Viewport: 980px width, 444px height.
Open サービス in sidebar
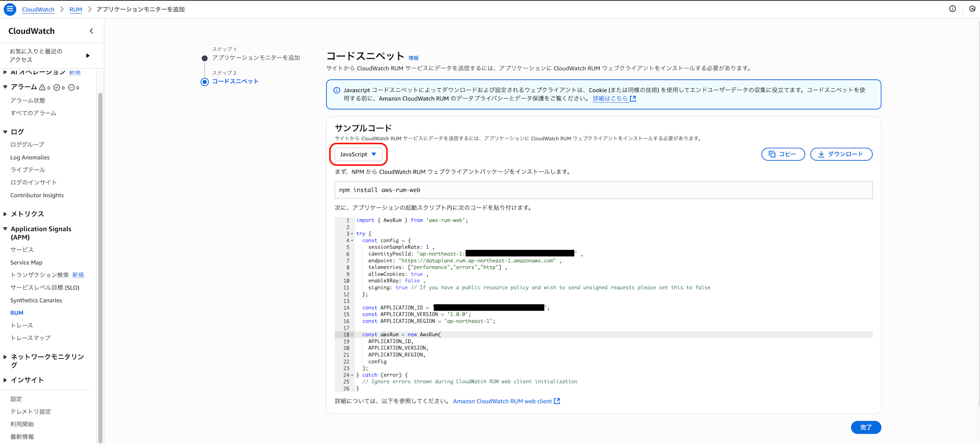click(x=22, y=249)
